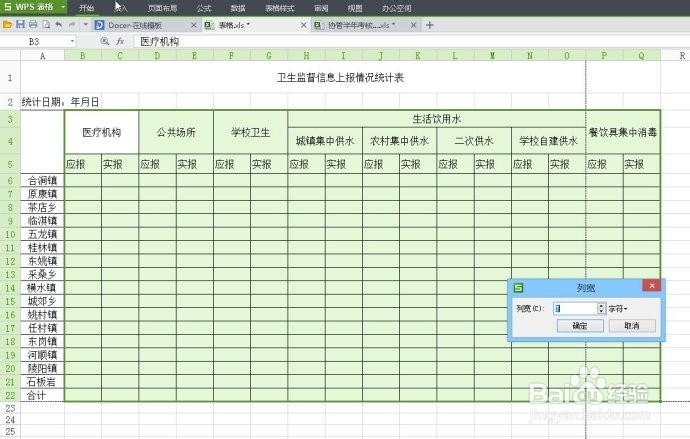Open the 数据 ribbon tab
Viewport: 690px width, 439px height.
[x=238, y=8]
